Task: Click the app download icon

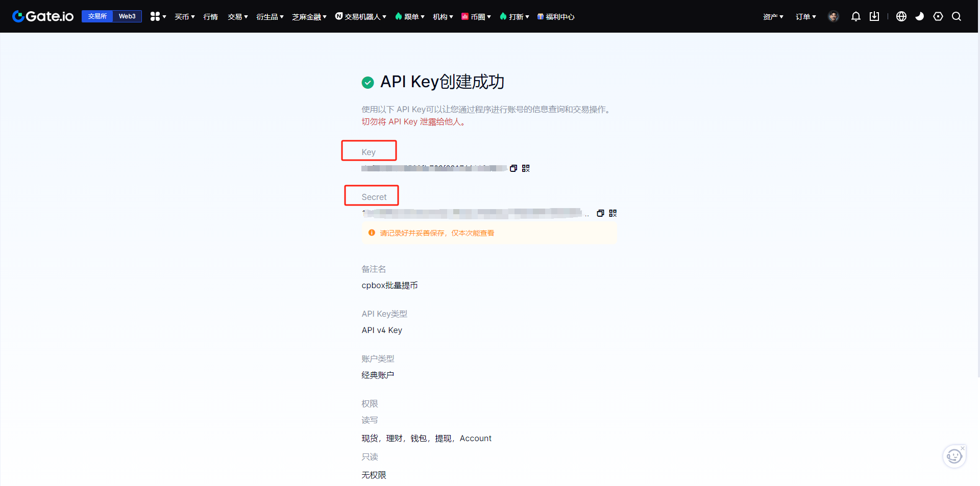Action: pyautogui.click(x=874, y=16)
